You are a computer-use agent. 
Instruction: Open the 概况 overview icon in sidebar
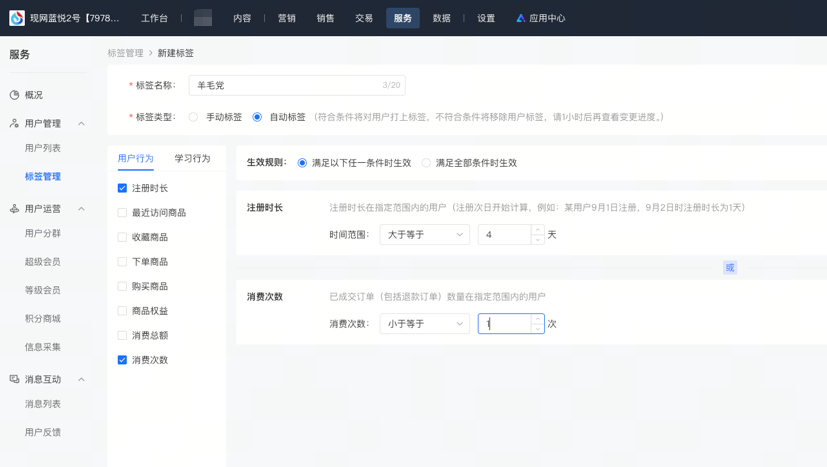[x=14, y=95]
